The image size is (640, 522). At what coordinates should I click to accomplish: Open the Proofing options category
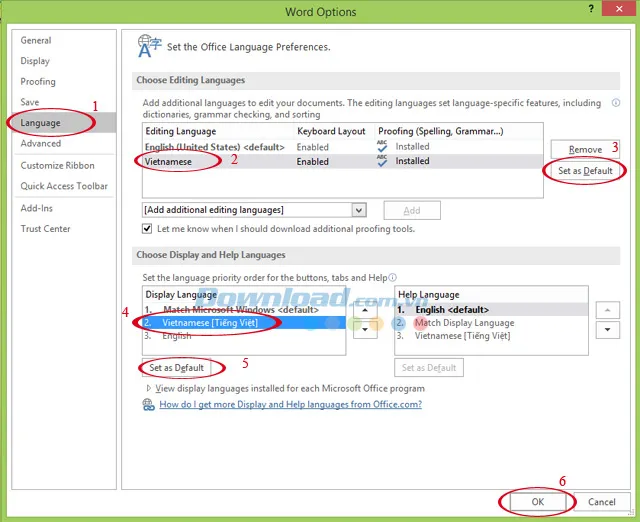click(x=38, y=81)
